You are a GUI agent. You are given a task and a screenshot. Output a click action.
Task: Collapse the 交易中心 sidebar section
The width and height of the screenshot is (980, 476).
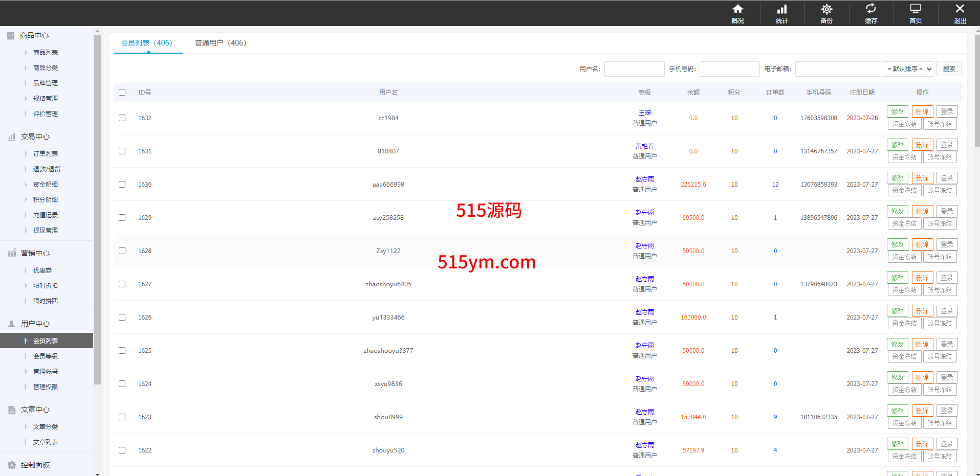pyautogui.click(x=35, y=137)
